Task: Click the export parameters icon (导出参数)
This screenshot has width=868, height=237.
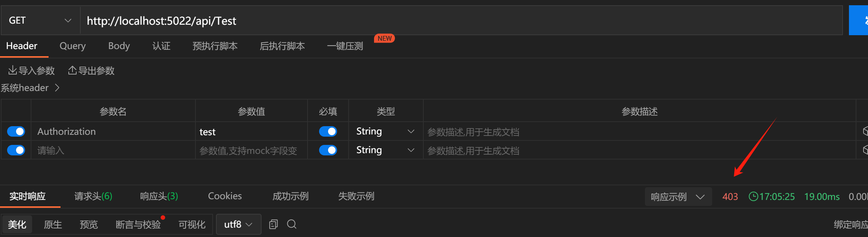Action: [72, 70]
